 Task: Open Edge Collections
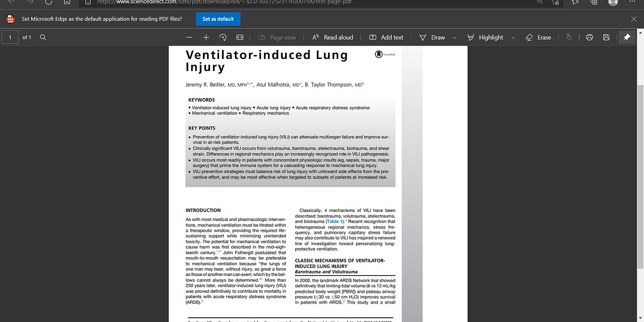(593, 3)
